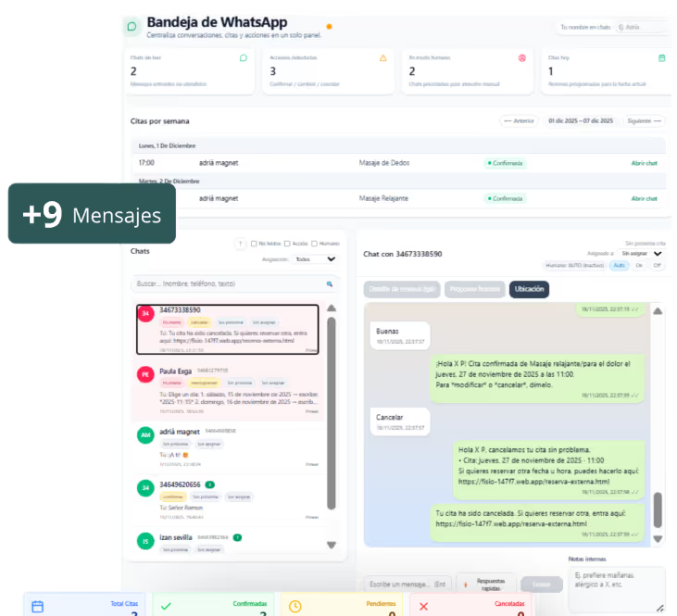Screen dimensions: 677x616
Task: Enable the Acción filter checkbox
Action: [287, 244]
